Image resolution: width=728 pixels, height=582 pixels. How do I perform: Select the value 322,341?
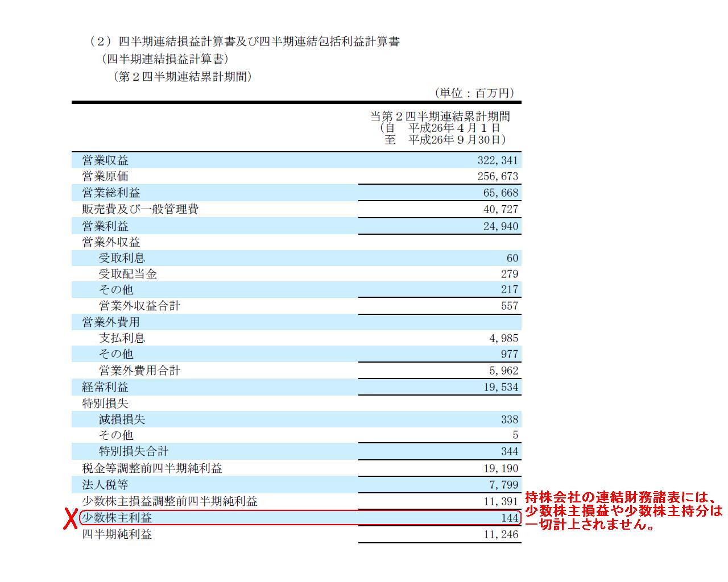pyautogui.click(x=498, y=160)
